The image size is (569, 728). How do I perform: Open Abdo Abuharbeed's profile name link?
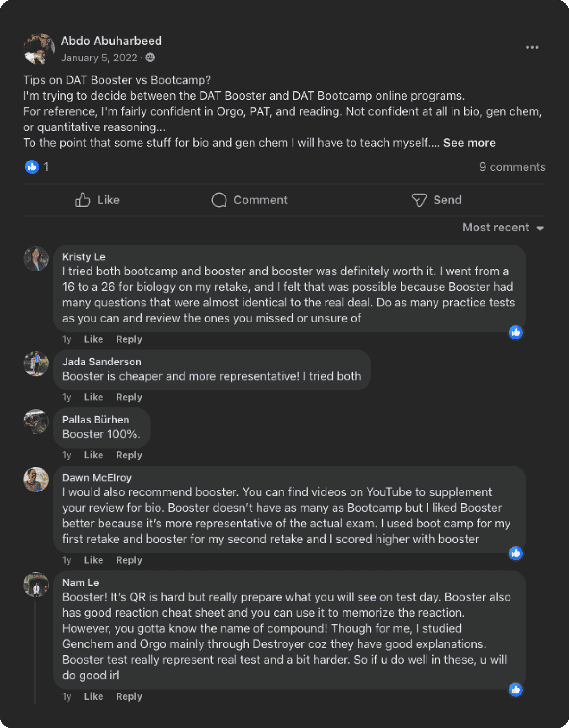[111, 41]
